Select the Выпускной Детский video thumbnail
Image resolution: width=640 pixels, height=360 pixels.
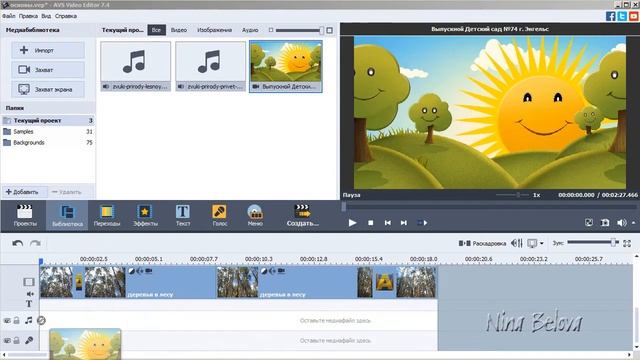tap(286, 66)
